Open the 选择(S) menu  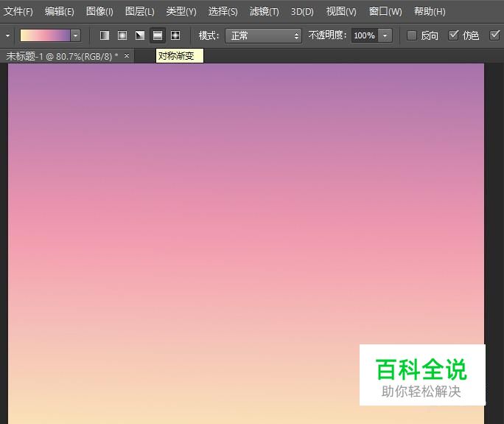223,12
